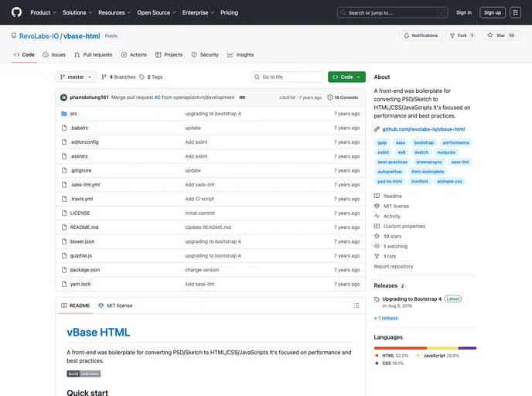
Task: Open the header menu icon beside Sign up
Action: (515, 12)
